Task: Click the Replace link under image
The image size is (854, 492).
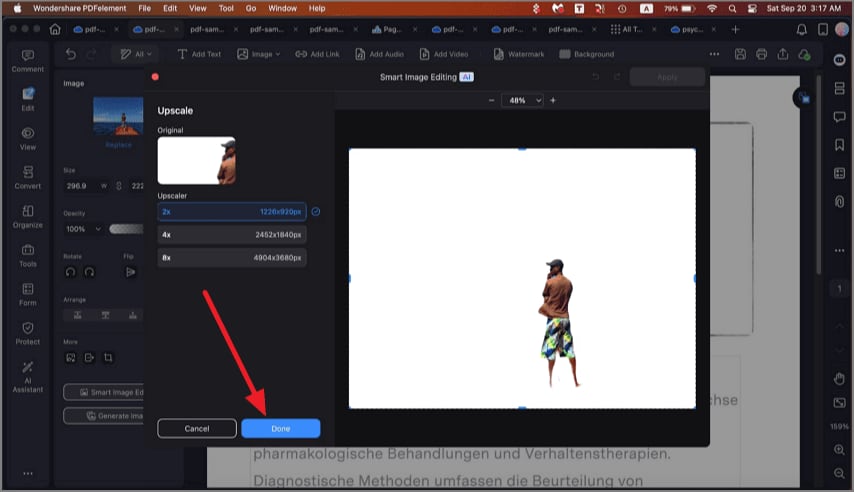Action: point(119,145)
